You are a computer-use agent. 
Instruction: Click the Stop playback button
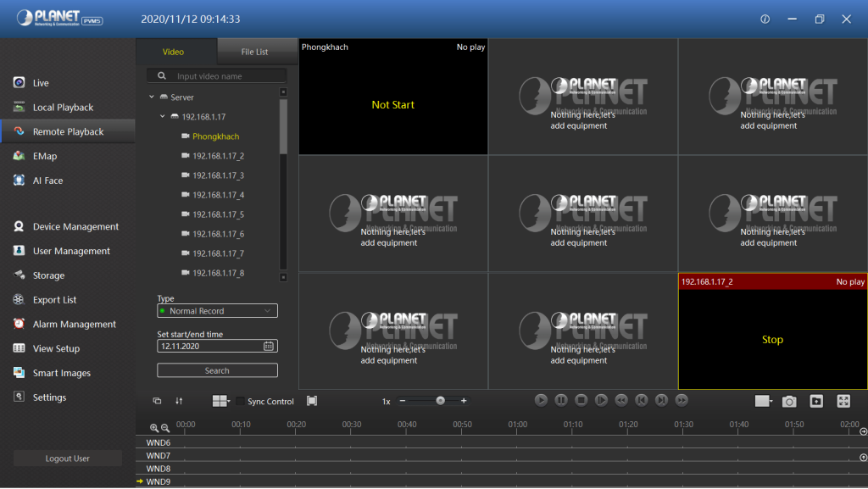(x=581, y=401)
